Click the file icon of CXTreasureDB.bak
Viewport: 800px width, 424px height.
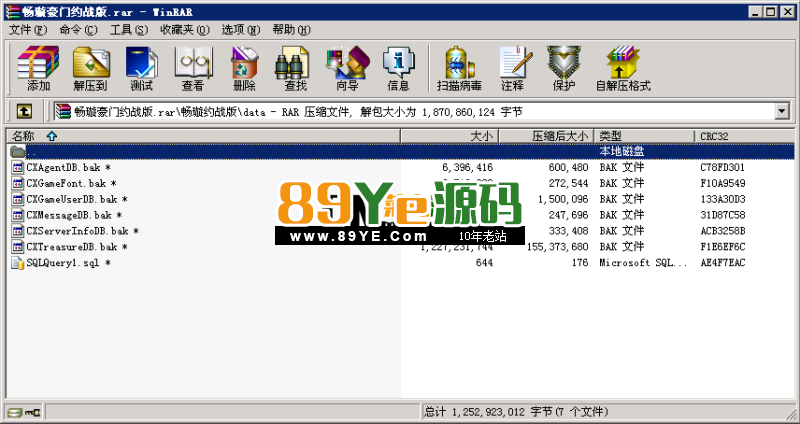tap(18, 247)
